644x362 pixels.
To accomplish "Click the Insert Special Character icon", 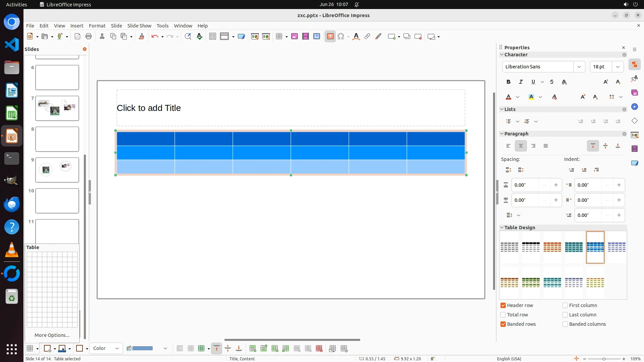I will pyautogui.click(x=341, y=37).
